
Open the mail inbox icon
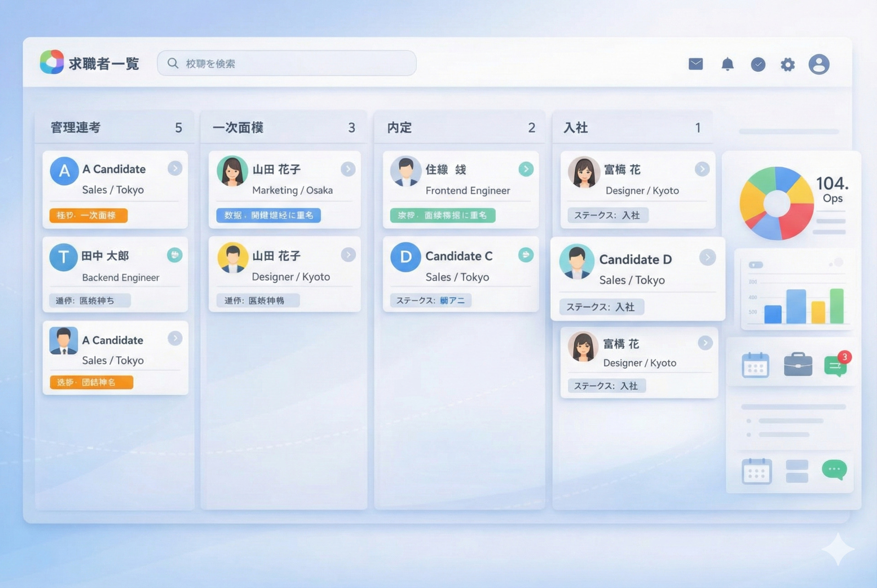[x=696, y=64]
